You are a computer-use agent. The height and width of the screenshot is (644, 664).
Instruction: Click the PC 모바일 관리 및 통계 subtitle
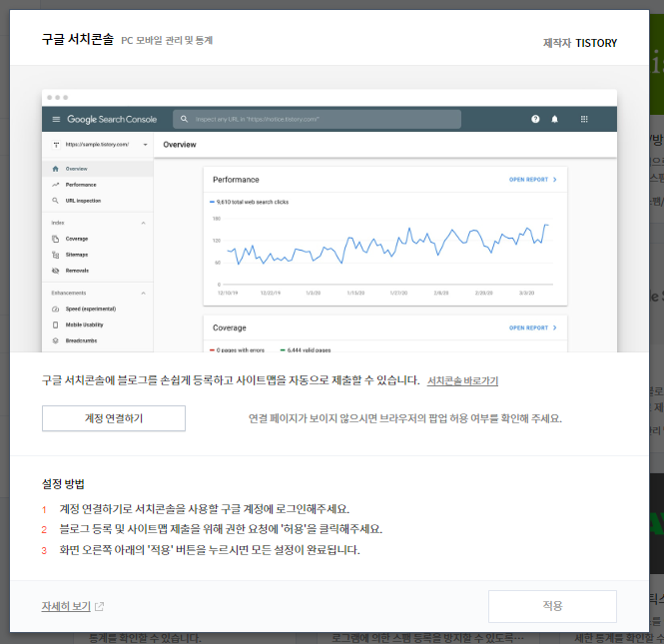tap(167, 40)
